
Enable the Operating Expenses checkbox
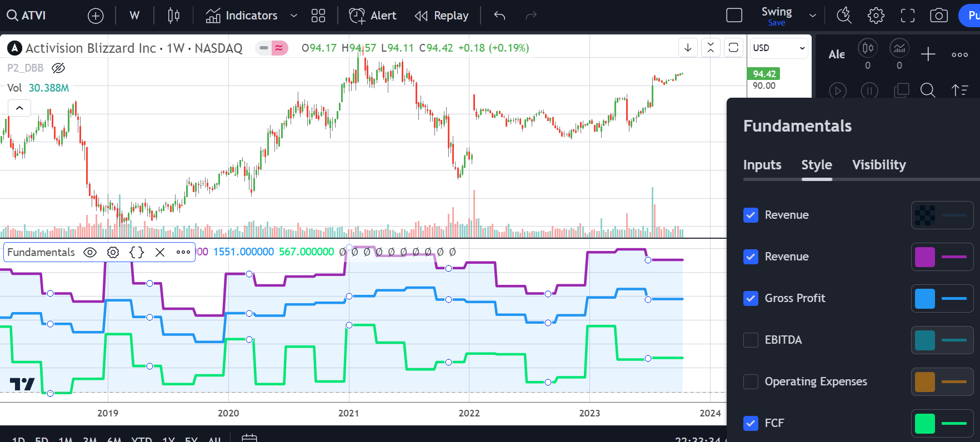pyautogui.click(x=751, y=381)
